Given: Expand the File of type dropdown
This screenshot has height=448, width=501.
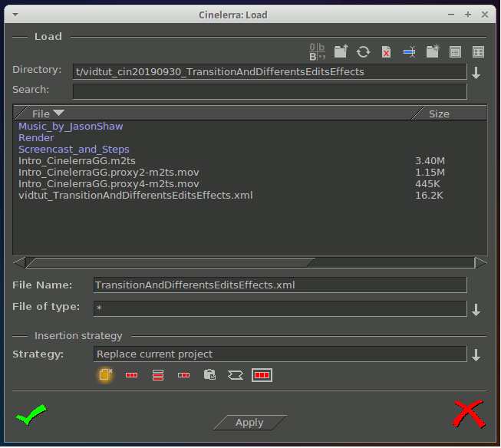Looking at the screenshot, I should coord(476,310).
